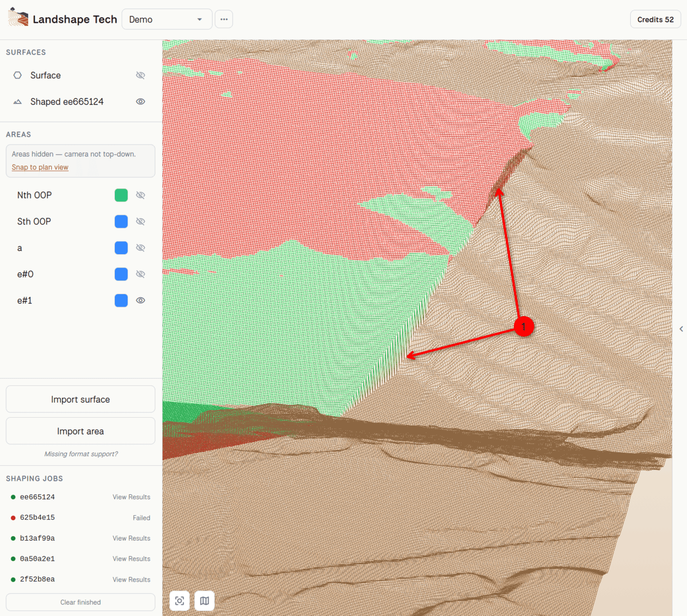View Results for job 2f52b8ea
The width and height of the screenshot is (687, 616).
pos(131,580)
